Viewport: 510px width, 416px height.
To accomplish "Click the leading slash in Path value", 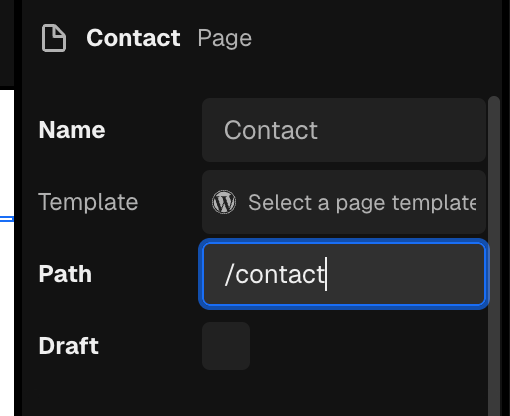I will coord(229,274).
